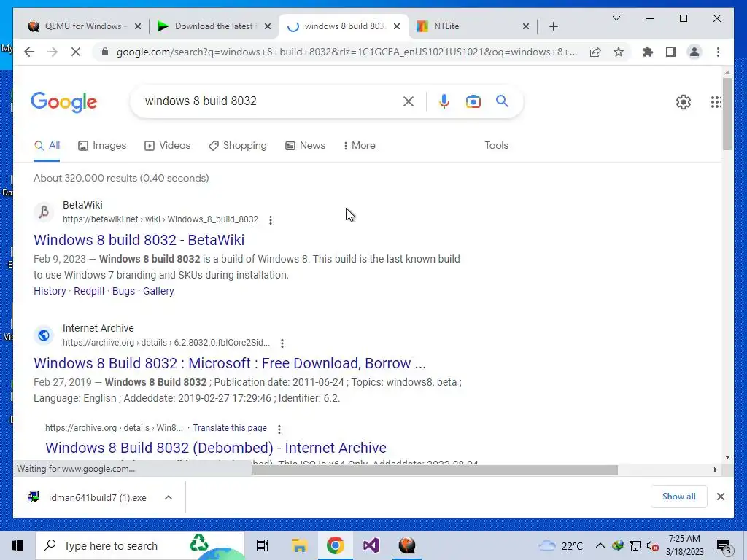Go back using browser back arrow
This screenshot has width=747, height=560.
tap(29, 52)
